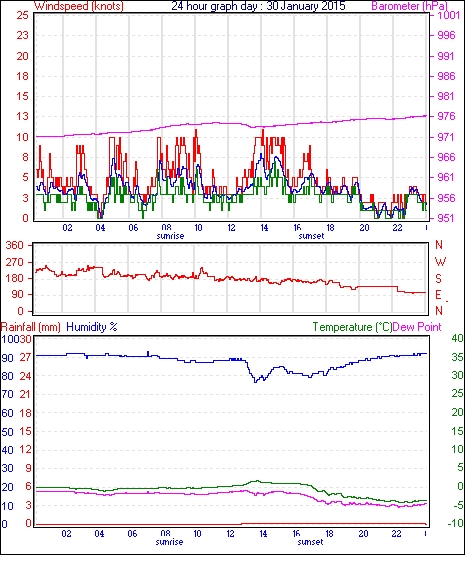Click the sunset marker under bottom graph
The image size is (465, 563).
(310, 542)
